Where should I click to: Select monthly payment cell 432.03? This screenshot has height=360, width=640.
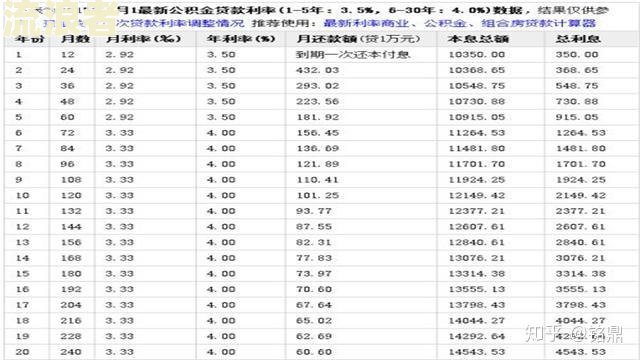pos(318,70)
